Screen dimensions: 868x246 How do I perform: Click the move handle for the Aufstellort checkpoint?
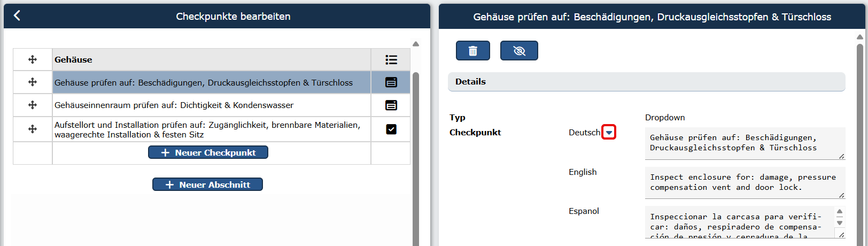[33, 129]
